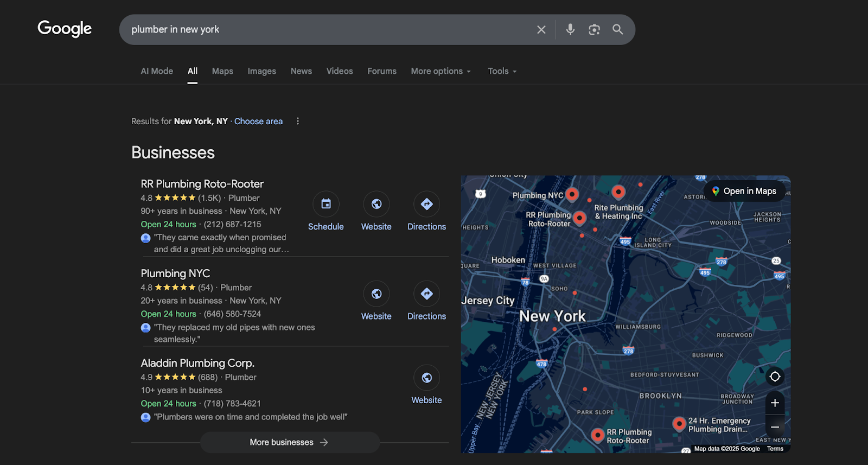Select the Plumbing NYC map pin
Viewport: 868px width, 465px height.
[572, 194]
